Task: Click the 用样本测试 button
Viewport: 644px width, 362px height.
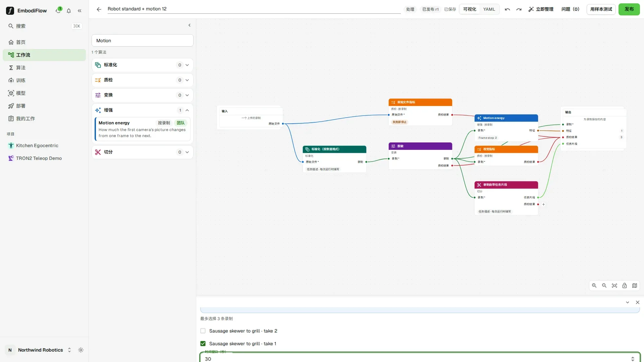Action: (x=601, y=9)
